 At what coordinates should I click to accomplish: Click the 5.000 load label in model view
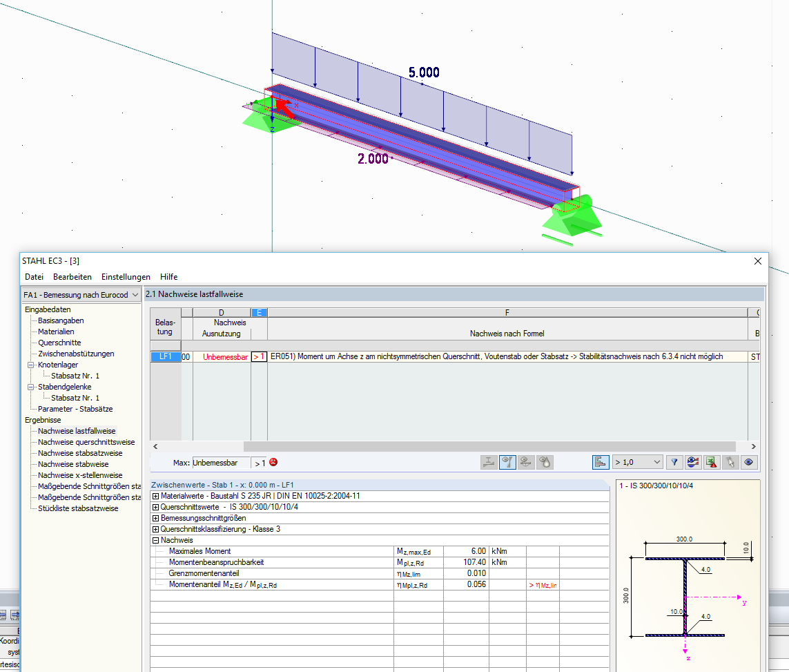tap(424, 73)
